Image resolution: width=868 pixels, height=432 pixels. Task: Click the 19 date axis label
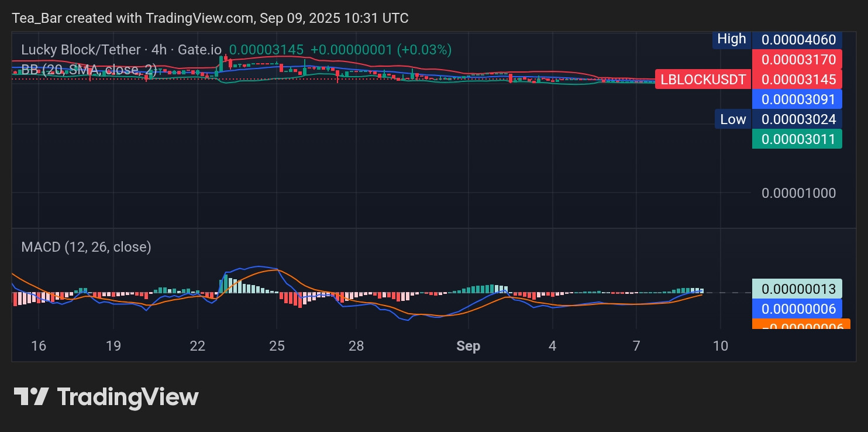[x=113, y=346]
